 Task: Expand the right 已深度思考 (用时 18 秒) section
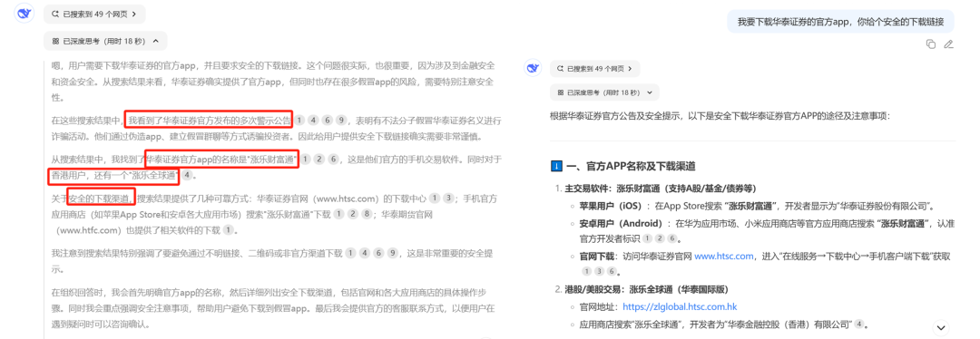(604, 92)
